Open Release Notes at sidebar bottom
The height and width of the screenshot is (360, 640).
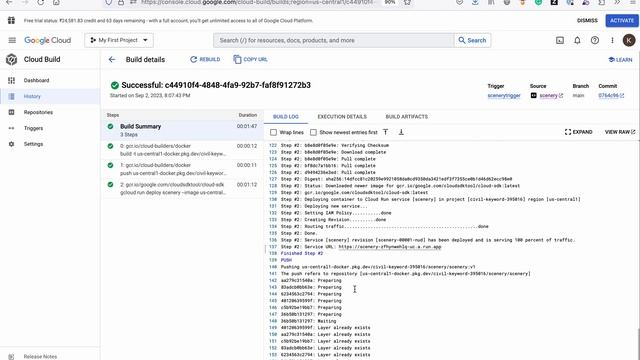point(40,356)
